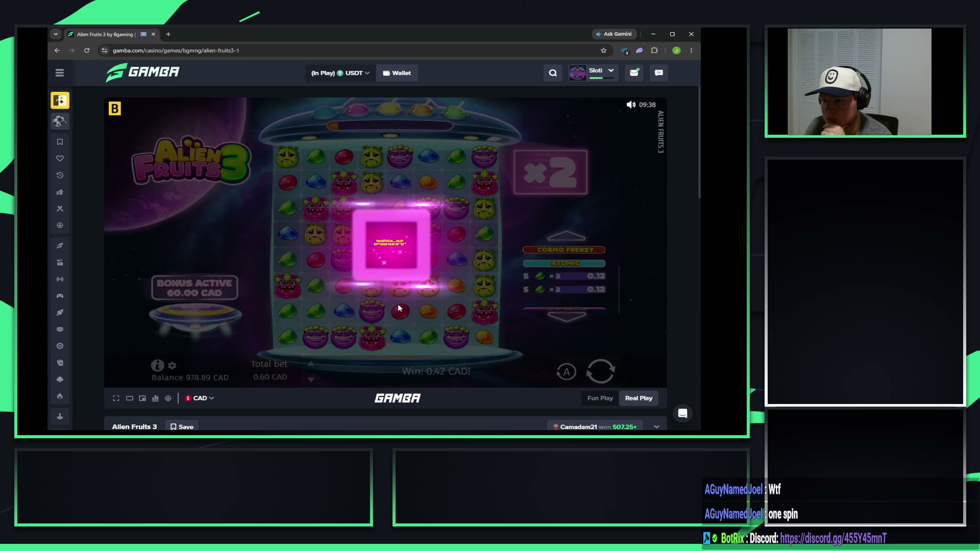This screenshot has height=551, width=980.
Task: Expand the USDT in-play currency dropdown
Action: point(340,73)
